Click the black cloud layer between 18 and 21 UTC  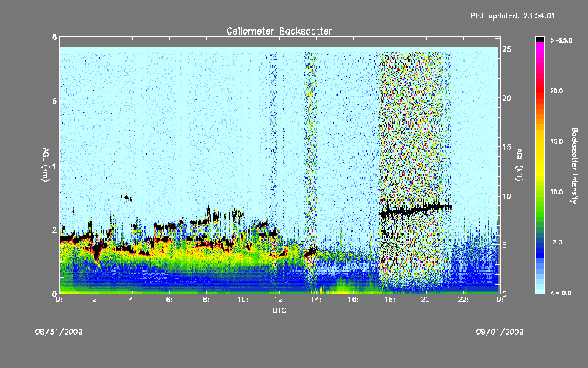[x=415, y=210]
